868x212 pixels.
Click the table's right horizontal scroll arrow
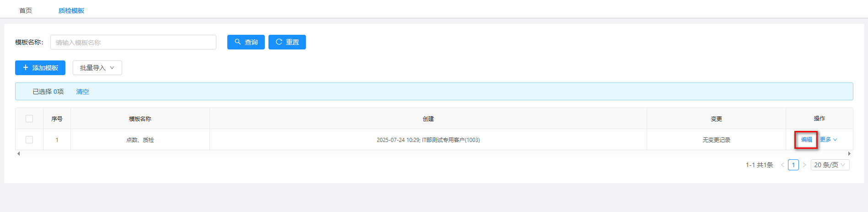coord(849,154)
